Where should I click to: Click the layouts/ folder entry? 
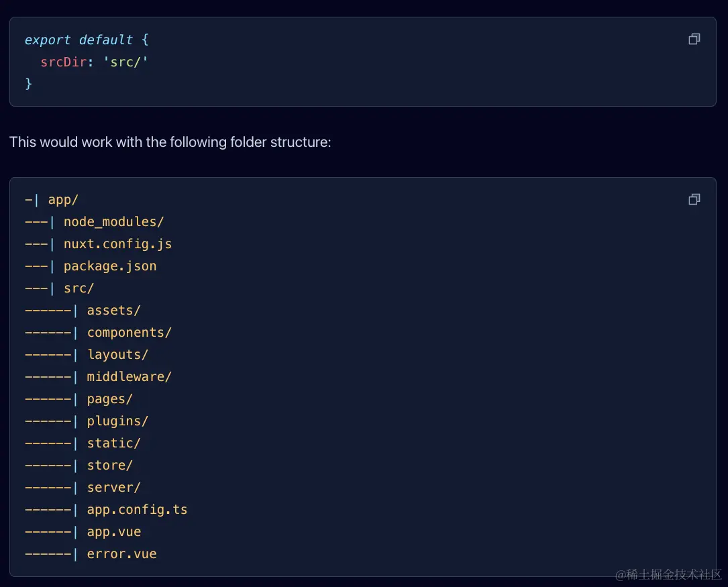[117, 355]
